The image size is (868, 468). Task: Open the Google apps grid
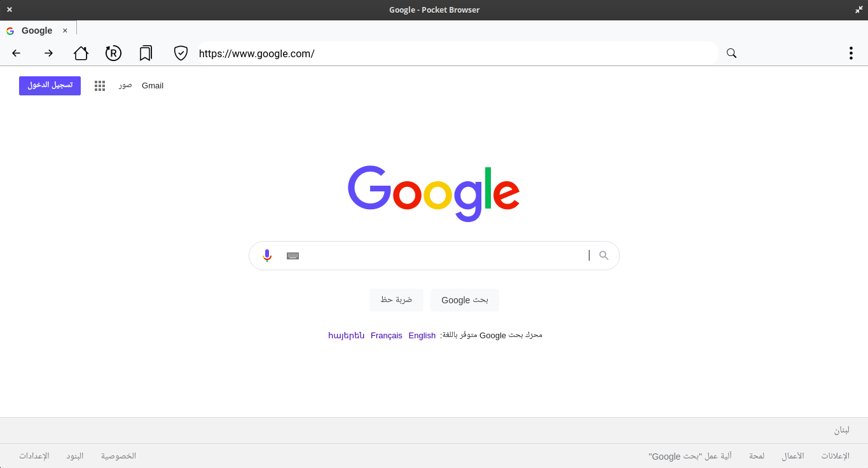click(100, 86)
